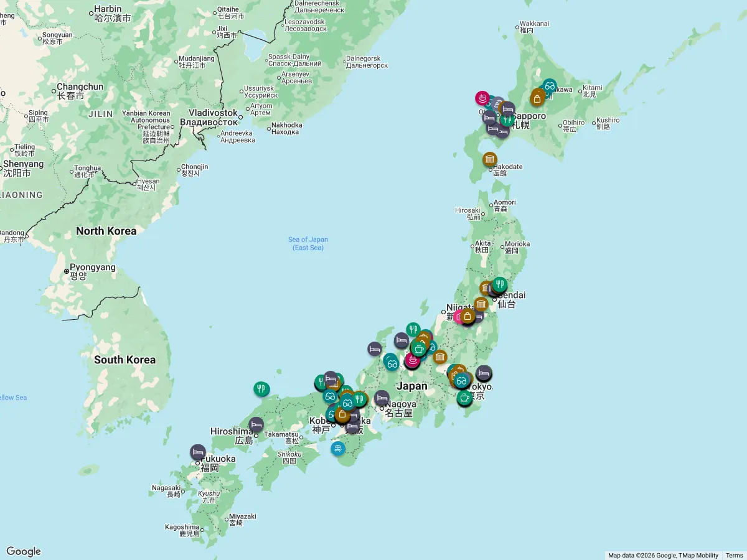Open the shopping bag marker by Niigata
This screenshot has width=747, height=560.
467,316
